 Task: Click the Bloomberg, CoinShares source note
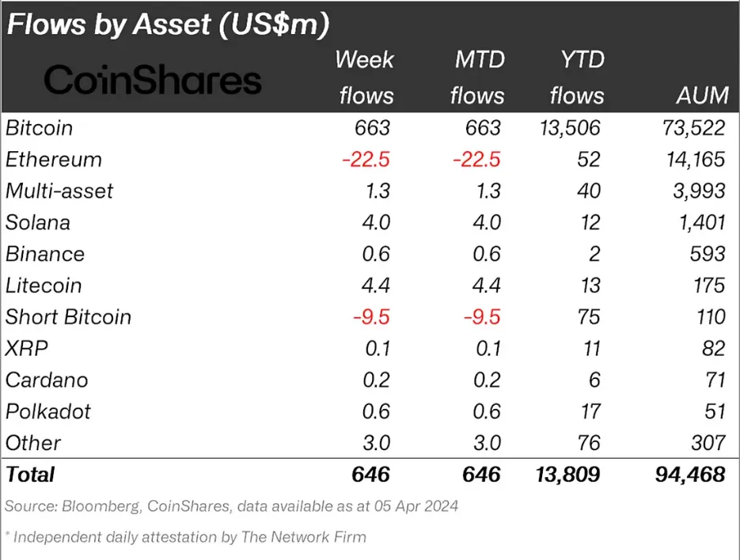click(x=231, y=506)
